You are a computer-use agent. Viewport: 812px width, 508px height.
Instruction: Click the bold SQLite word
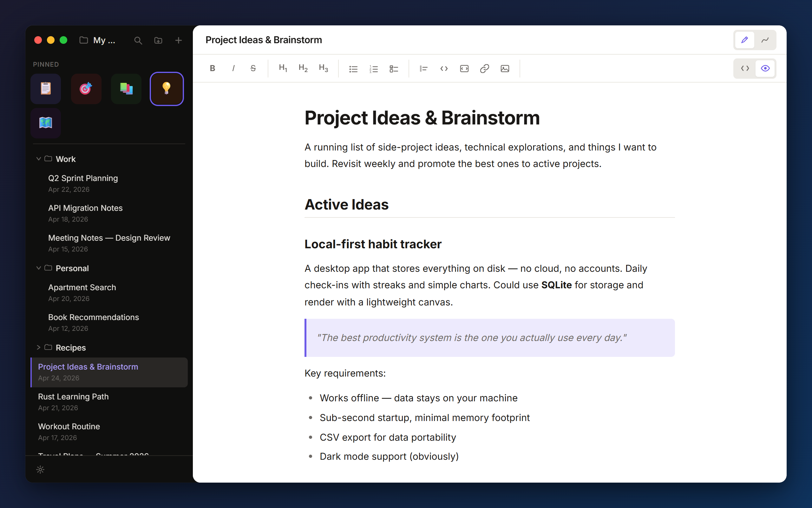[556, 285]
